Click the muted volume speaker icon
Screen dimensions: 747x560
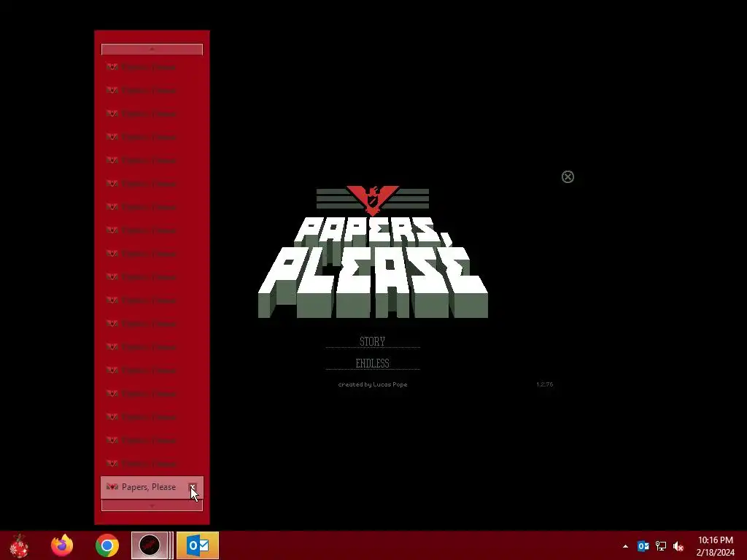[x=678, y=546]
